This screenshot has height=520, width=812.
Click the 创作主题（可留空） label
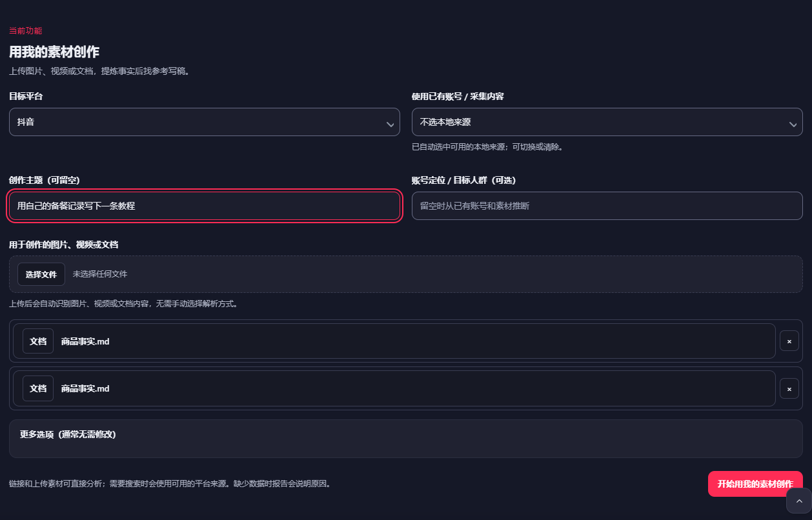click(x=45, y=180)
